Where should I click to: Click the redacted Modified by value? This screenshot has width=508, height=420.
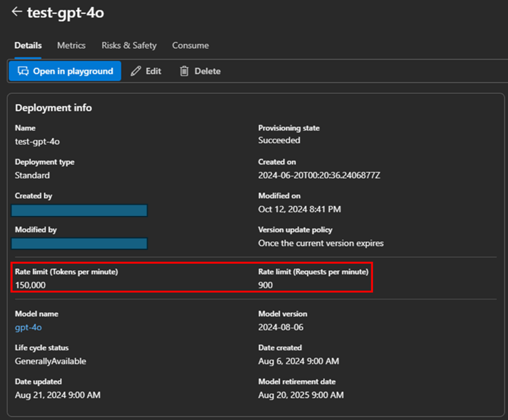click(79, 244)
